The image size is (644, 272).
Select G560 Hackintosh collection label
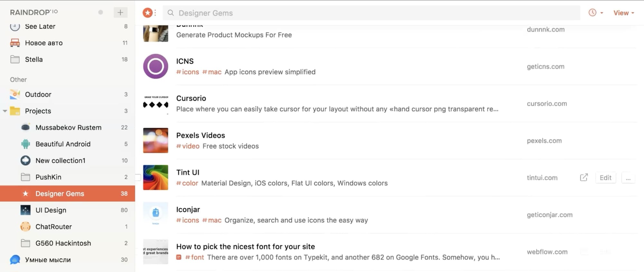[x=63, y=243]
